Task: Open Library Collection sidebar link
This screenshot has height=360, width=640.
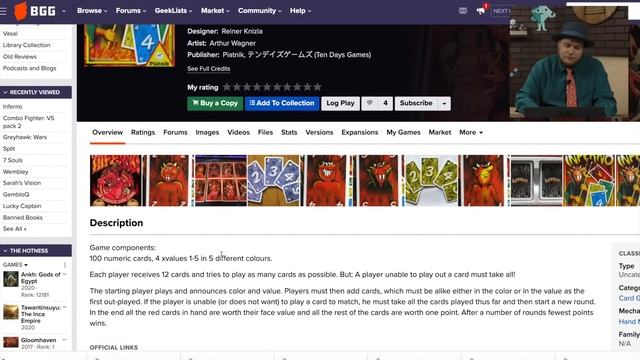Action: pyautogui.click(x=27, y=45)
